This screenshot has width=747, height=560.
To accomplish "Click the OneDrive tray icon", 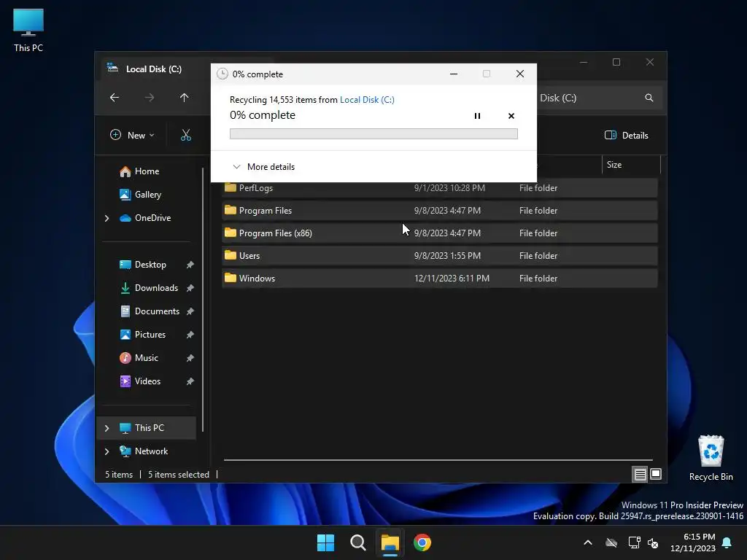I will [x=611, y=542].
